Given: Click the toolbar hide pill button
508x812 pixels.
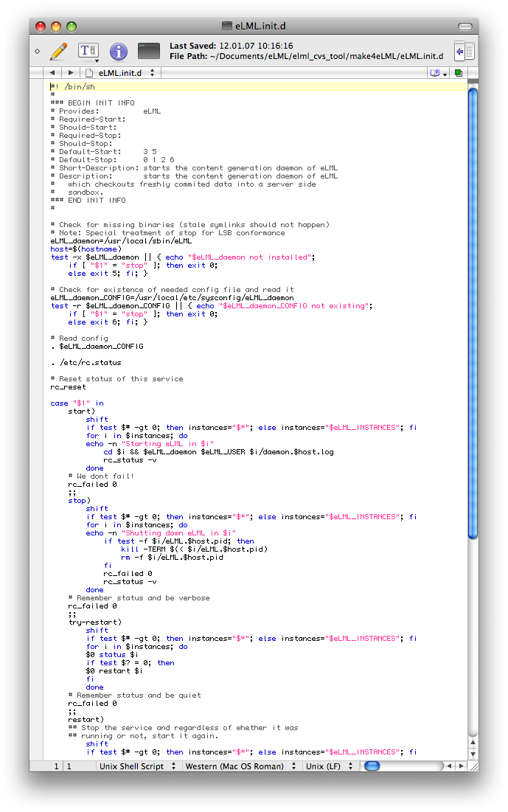Looking at the screenshot, I should click(x=465, y=27).
